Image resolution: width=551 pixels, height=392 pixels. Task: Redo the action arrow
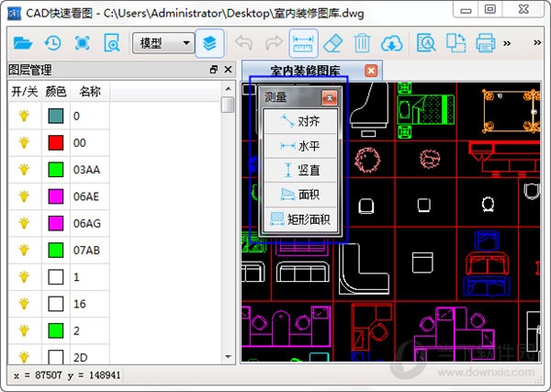tap(274, 43)
